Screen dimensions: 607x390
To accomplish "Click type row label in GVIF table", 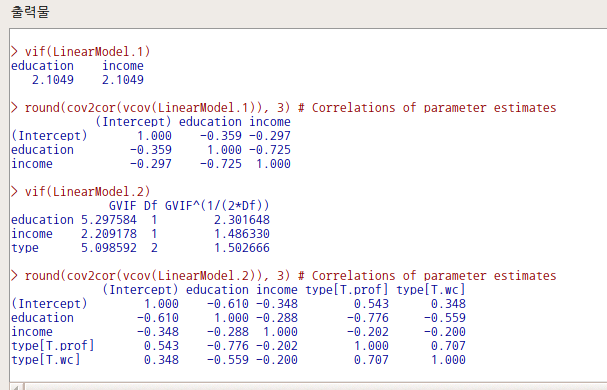I will (25, 248).
